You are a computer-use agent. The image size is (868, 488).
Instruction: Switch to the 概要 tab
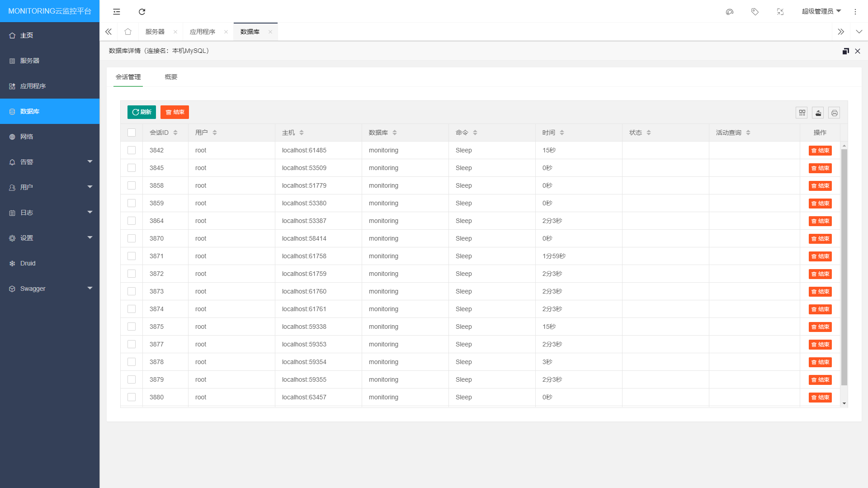coord(171,77)
